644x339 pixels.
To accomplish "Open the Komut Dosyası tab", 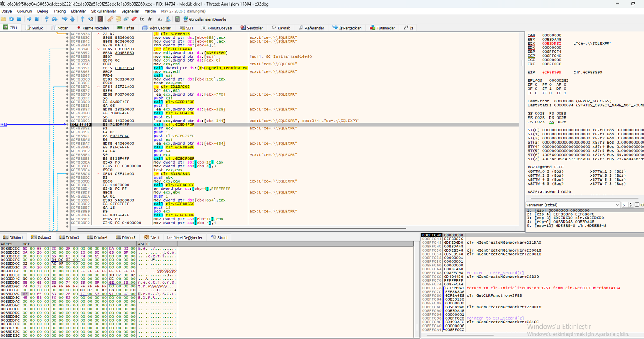I will pyautogui.click(x=217, y=28).
